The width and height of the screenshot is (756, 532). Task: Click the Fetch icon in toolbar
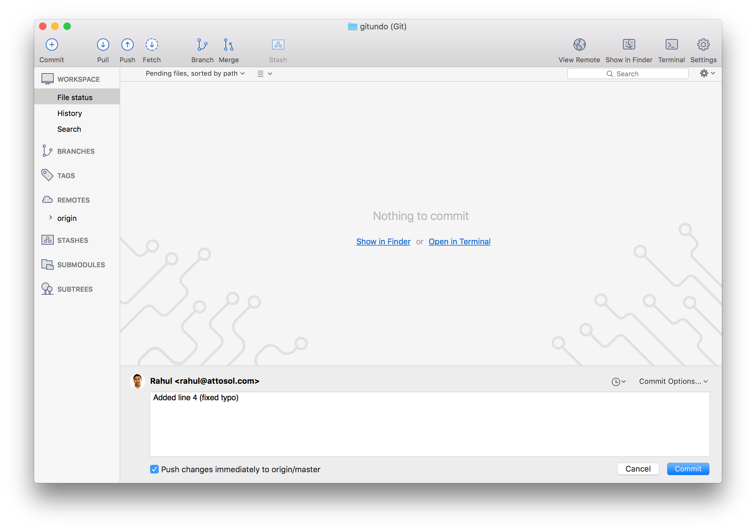(x=151, y=49)
